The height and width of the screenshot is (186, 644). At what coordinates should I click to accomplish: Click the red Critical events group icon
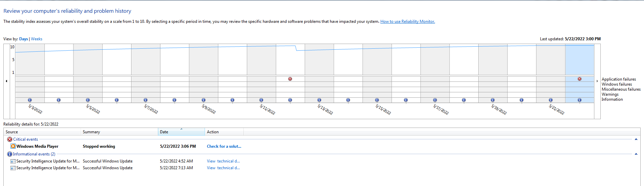click(x=10, y=139)
